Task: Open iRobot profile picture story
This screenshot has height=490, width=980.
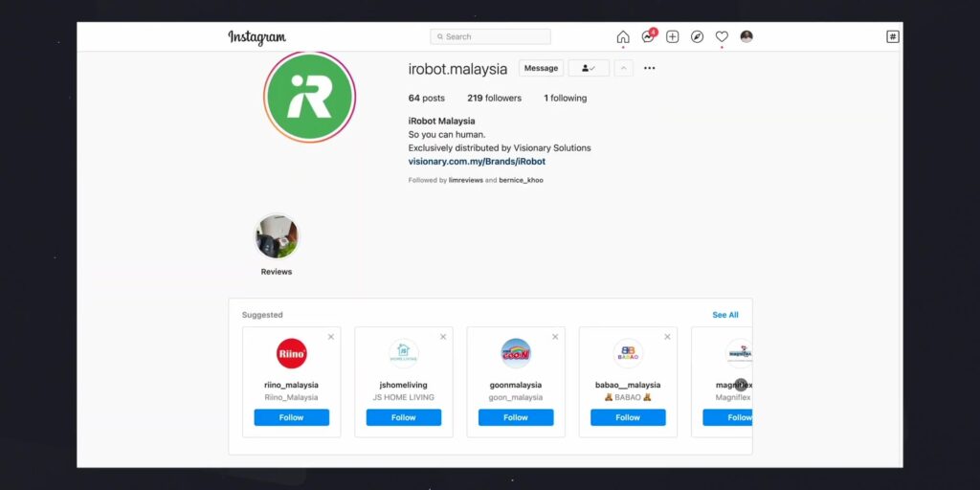Action: [x=309, y=97]
